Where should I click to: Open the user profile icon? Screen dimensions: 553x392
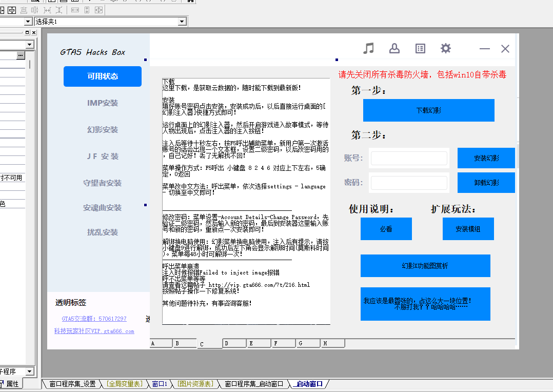(x=394, y=48)
